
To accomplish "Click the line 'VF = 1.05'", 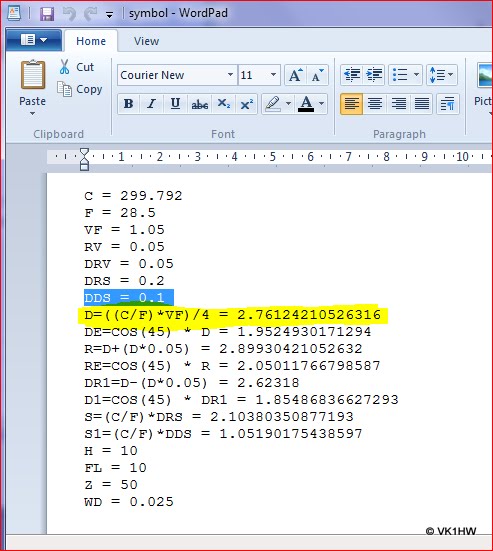I will [124, 230].
